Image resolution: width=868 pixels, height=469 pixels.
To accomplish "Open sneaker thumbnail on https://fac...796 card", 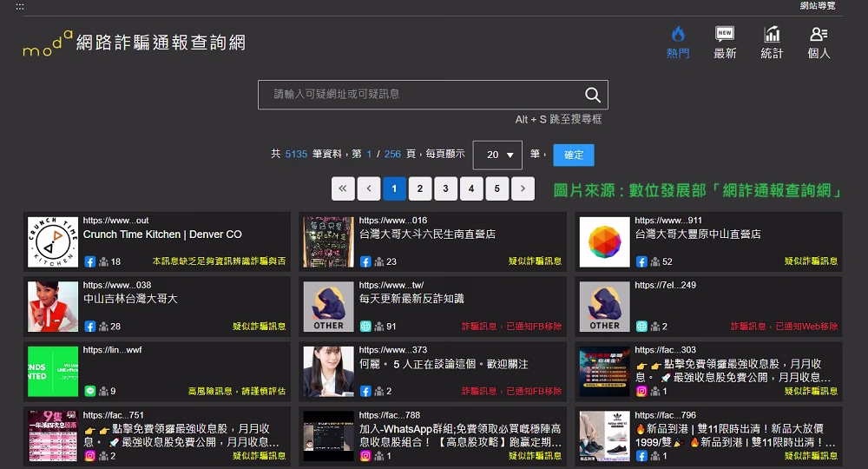I will click(x=604, y=436).
